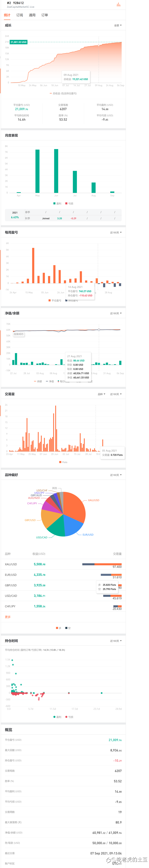Toggle the Flots legend under 交易量 chart
The image size is (149, 868).
pos(63,462)
